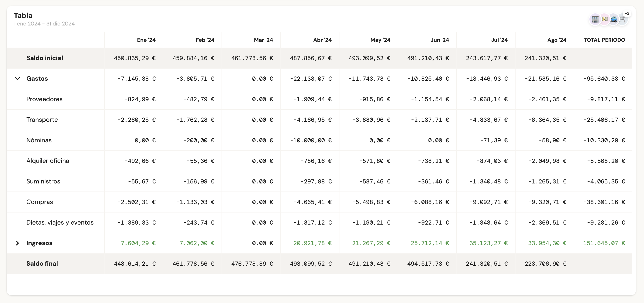Select the Ingresos row label
644x303 pixels.
39,243
